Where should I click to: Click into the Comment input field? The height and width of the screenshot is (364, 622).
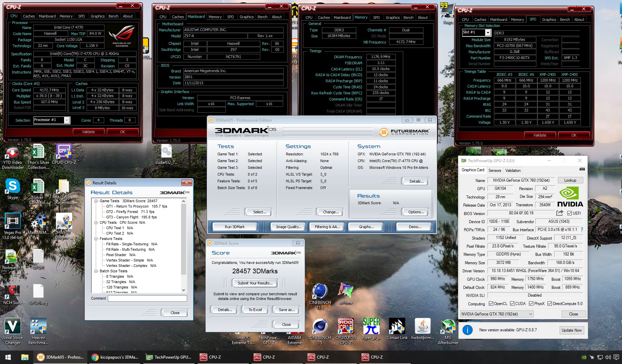pyautogui.click(x=148, y=298)
